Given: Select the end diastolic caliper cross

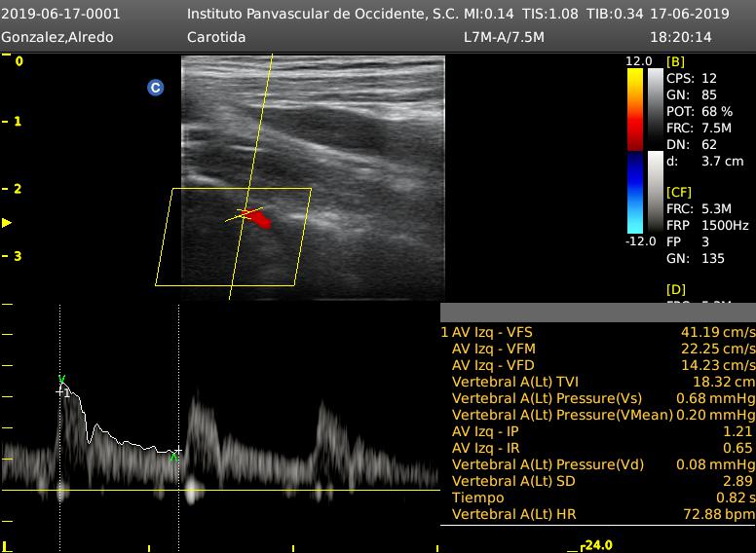Looking at the screenshot, I should point(178,451).
